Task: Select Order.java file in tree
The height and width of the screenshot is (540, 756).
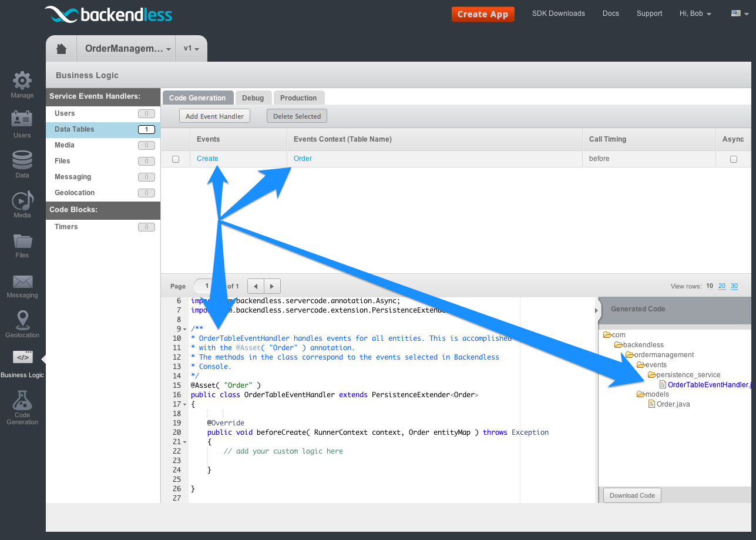Action: click(x=668, y=404)
